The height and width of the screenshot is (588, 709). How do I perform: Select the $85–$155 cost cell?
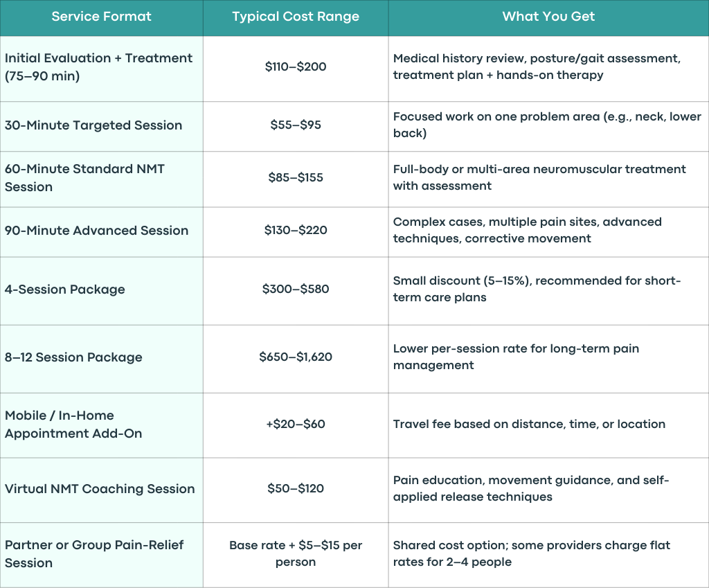[x=296, y=179]
